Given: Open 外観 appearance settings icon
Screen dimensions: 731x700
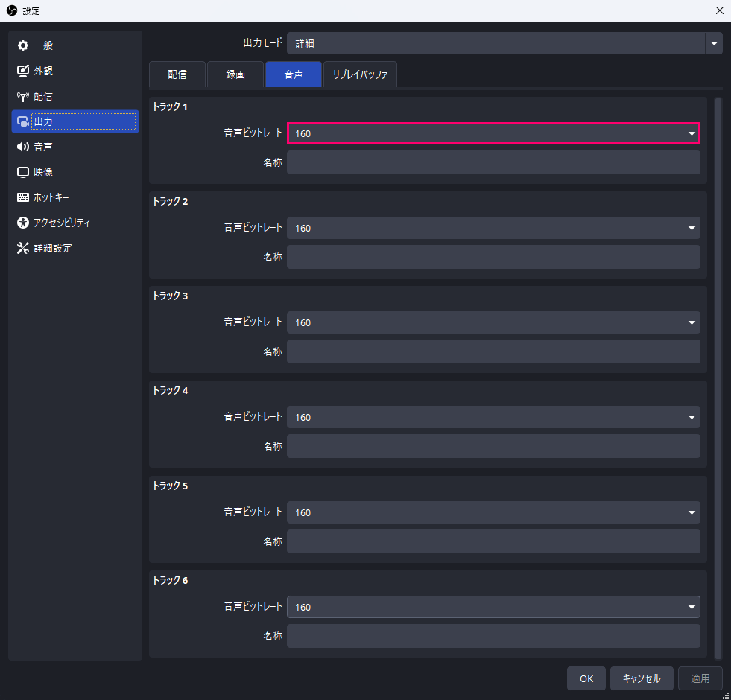Looking at the screenshot, I should tap(23, 71).
